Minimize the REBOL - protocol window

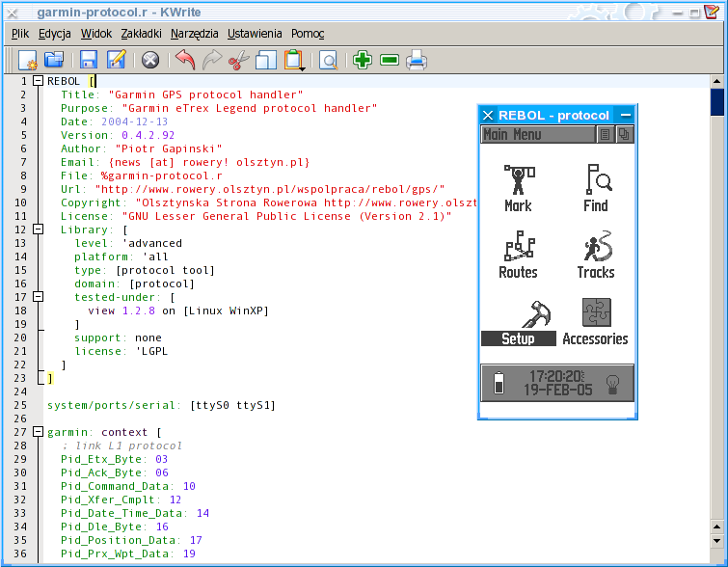point(626,115)
